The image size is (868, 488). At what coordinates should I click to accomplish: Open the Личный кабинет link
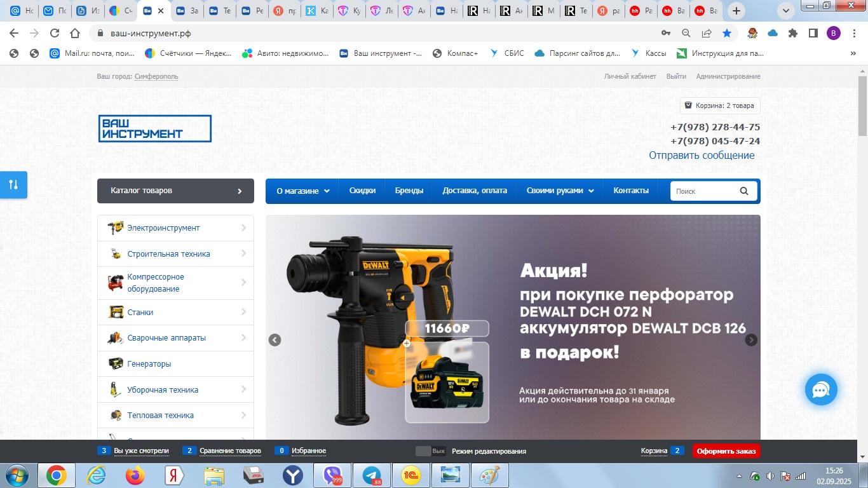(x=630, y=76)
